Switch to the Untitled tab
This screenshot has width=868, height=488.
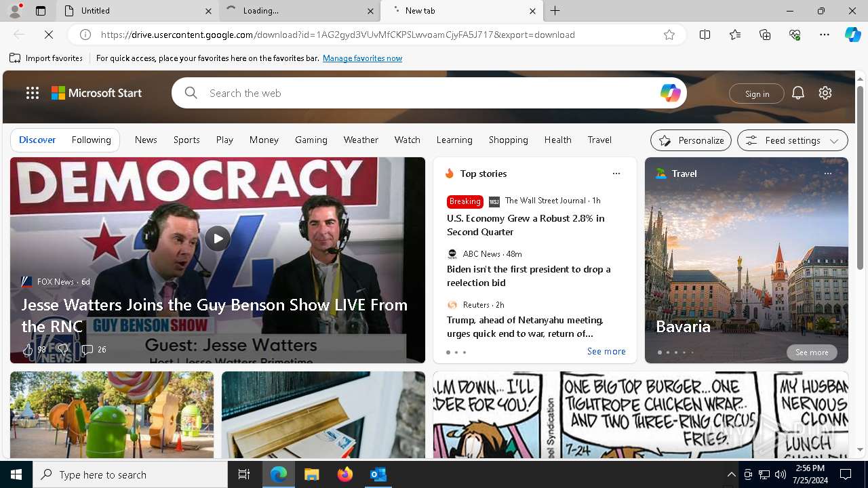pyautogui.click(x=138, y=11)
